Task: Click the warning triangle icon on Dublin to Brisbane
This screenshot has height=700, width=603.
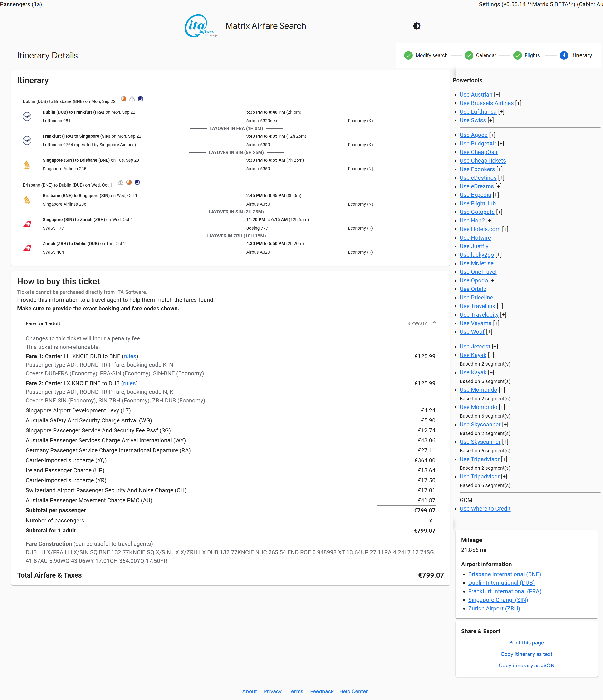Action: click(132, 99)
